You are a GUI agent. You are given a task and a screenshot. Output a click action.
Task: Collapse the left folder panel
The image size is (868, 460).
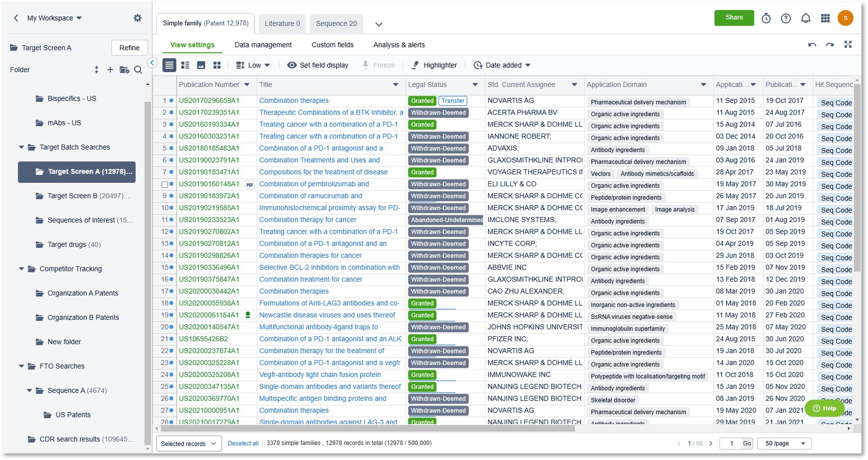tap(152, 63)
